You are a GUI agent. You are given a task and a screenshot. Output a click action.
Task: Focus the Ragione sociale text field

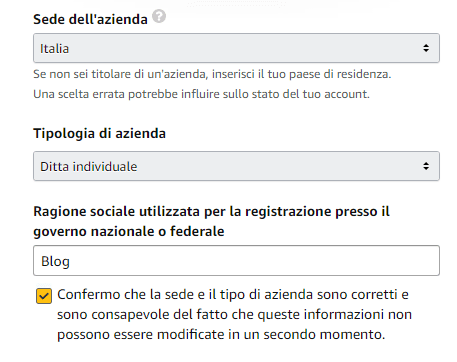[236, 261]
